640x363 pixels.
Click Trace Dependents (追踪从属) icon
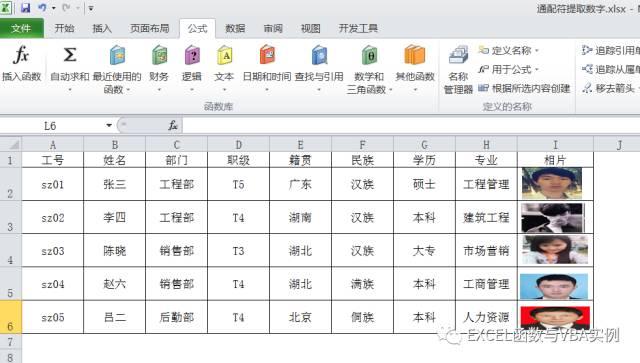tap(587, 69)
